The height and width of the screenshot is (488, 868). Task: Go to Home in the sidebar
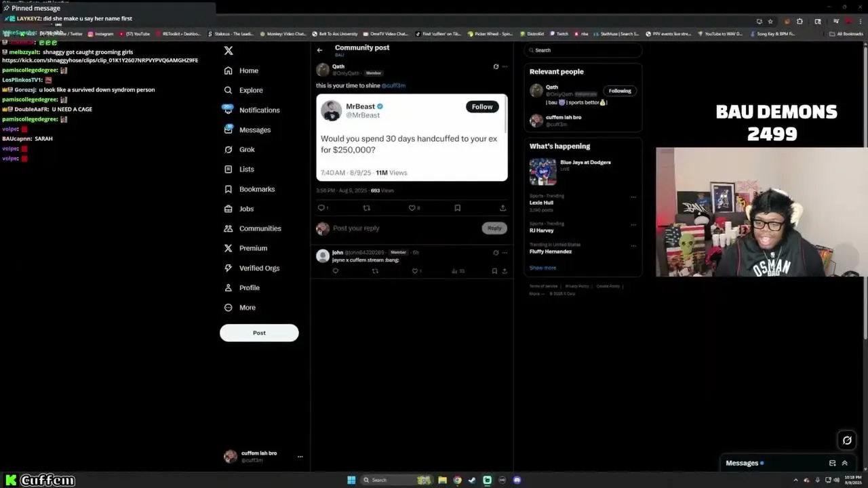pyautogui.click(x=241, y=70)
